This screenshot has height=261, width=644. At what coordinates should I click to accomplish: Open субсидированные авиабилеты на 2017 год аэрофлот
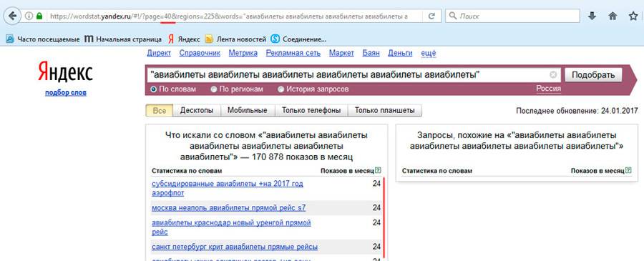pyautogui.click(x=228, y=188)
